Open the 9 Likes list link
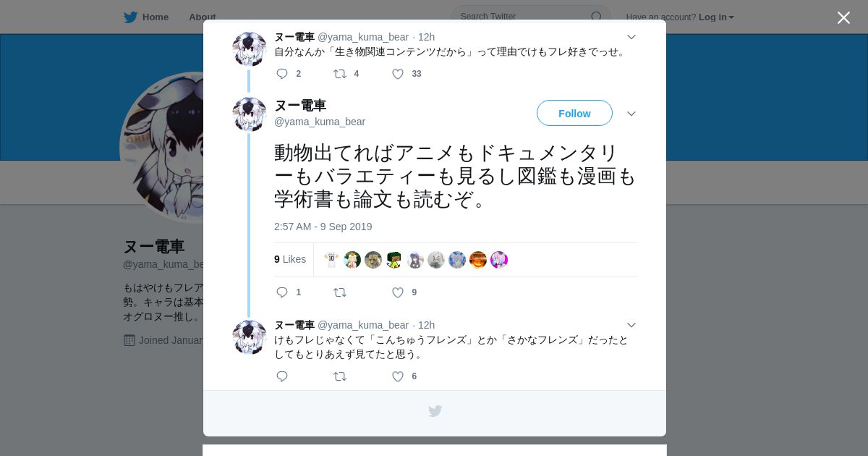The width and height of the screenshot is (868, 456). click(x=290, y=259)
